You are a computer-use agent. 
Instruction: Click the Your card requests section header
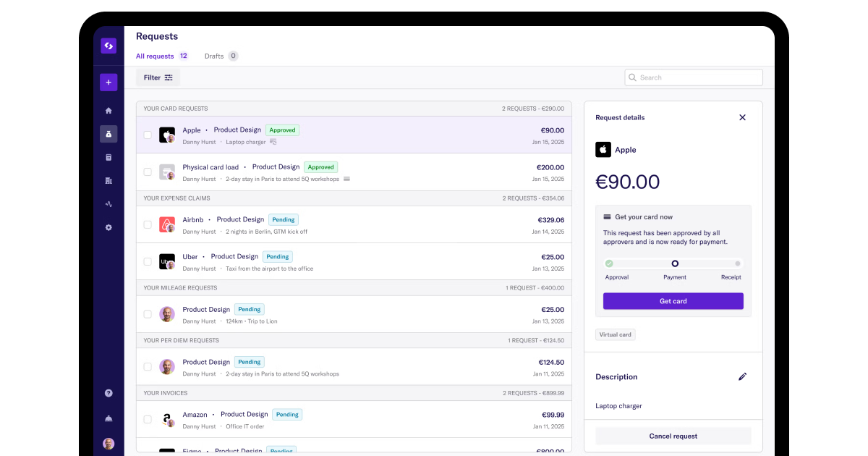click(354, 109)
